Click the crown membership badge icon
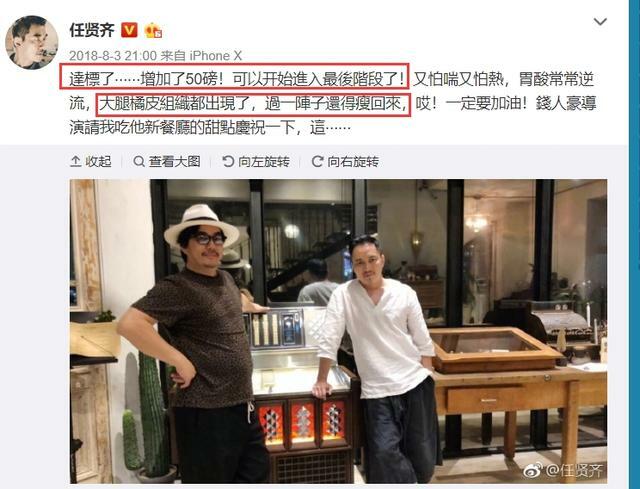This screenshot has height=489, width=640. [153, 31]
